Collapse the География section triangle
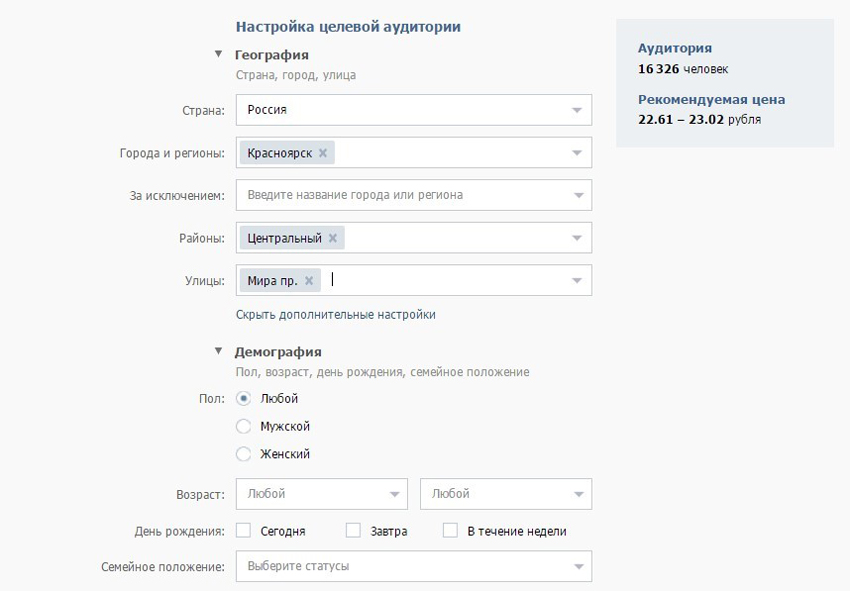 click(218, 55)
